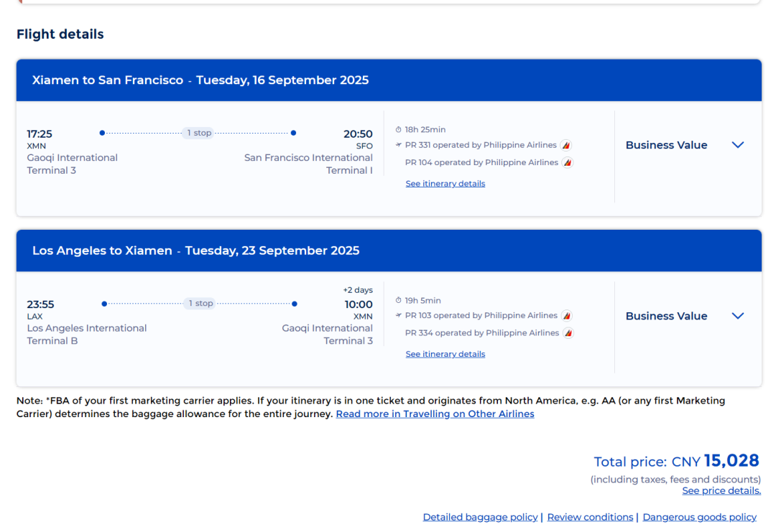
Task: Click Philippine Airlines logo beside PR 104
Action: pyautogui.click(x=568, y=163)
